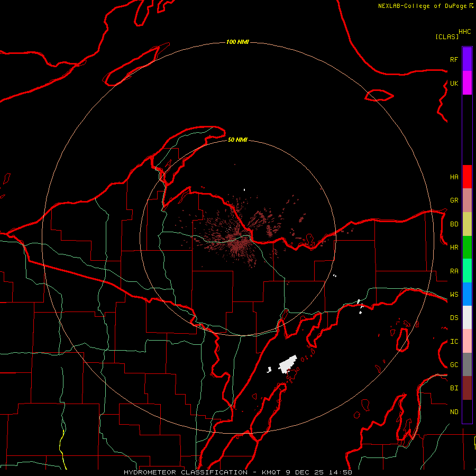The height and width of the screenshot is (476, 476).
Task: Click the [CLAS] units label
Action: 447,36
